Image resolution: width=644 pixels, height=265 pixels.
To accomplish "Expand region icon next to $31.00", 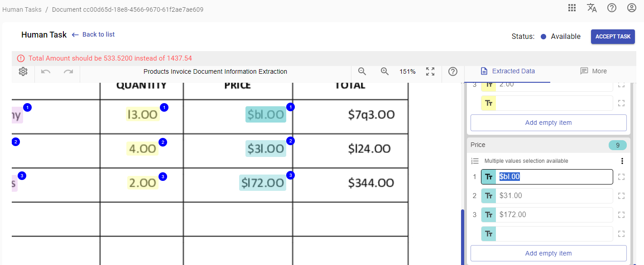I will (621, 196).
